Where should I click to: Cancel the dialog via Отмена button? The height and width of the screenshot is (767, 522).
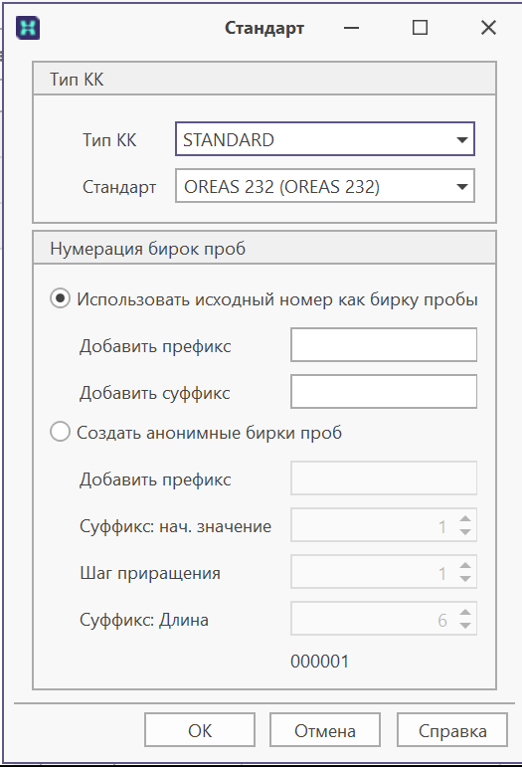click(325, 730)
